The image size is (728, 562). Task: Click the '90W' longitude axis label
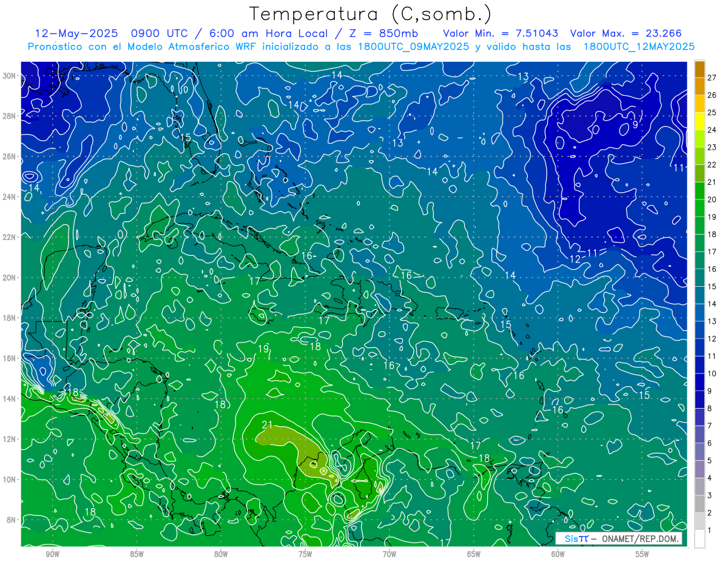tap(52, 555)
